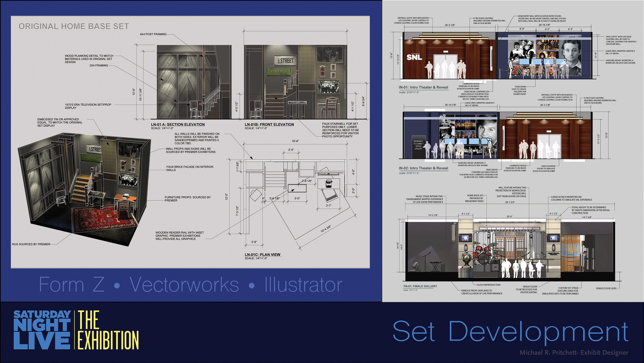Click the "ALL WALLS WILL BE FINISHED" note

click(197, 139)
